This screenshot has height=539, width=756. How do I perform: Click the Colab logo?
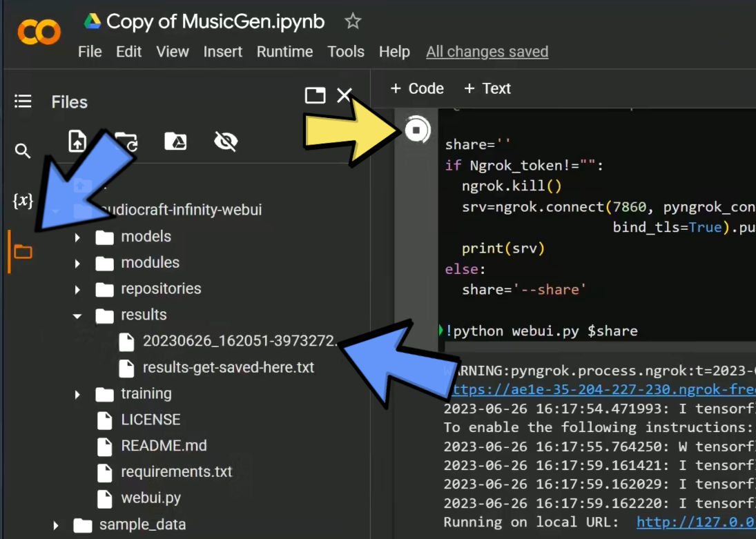pyautogui.click(x=39, y=32)
